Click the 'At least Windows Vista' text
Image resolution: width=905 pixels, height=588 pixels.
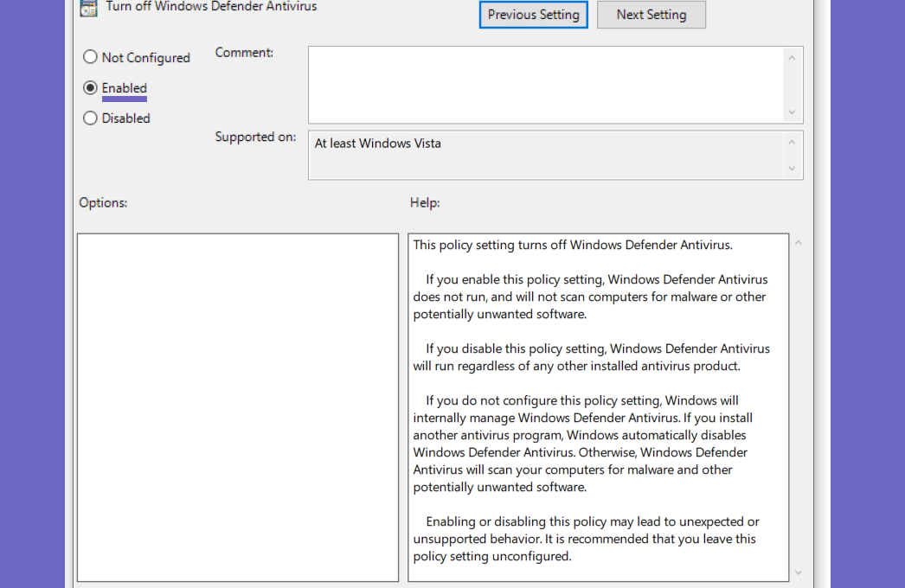click(x=377, y=143)
